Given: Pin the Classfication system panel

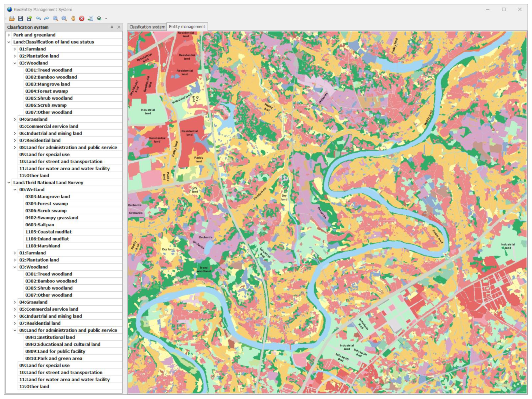Looking at the screenshot, I should click(x=112, y=27).
